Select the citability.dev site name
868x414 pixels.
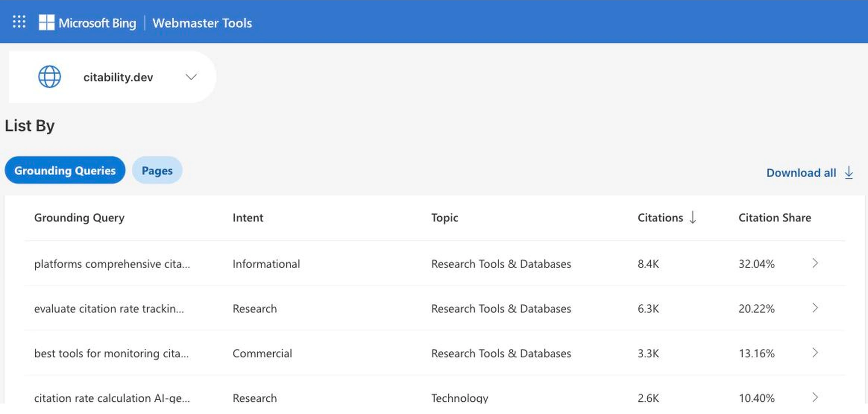point(118,77)
